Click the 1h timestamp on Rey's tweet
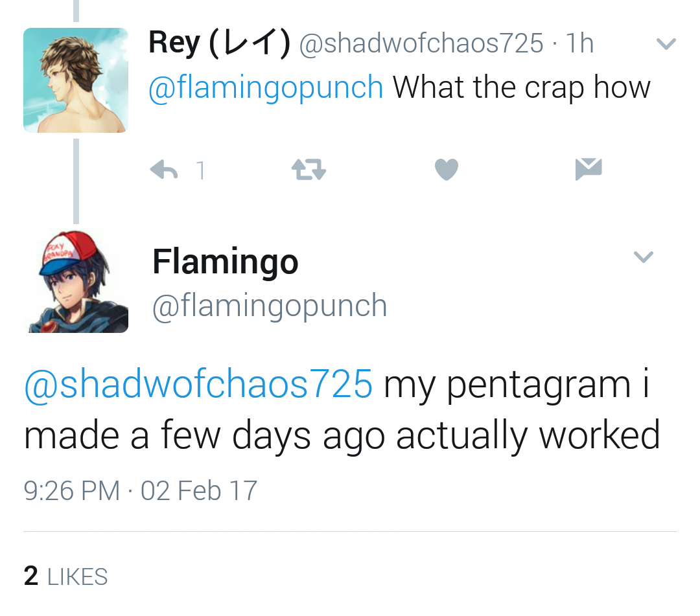This screenshot has height=616, width=700. click(579, 43)
